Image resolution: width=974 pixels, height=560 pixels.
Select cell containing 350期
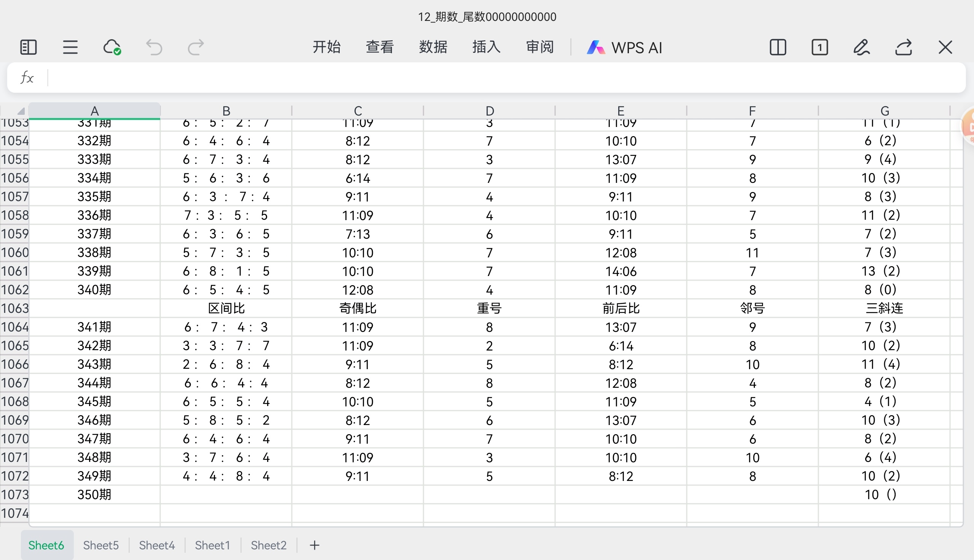coord(94,494)
